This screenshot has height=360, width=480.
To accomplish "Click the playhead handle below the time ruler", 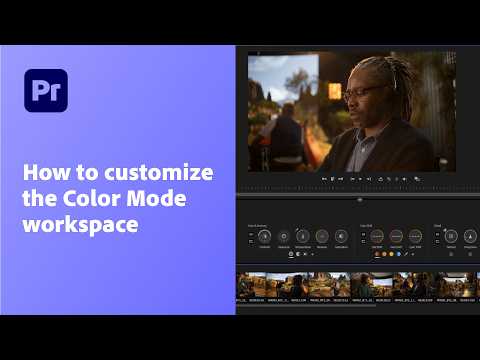I will (x=360, y=200).
